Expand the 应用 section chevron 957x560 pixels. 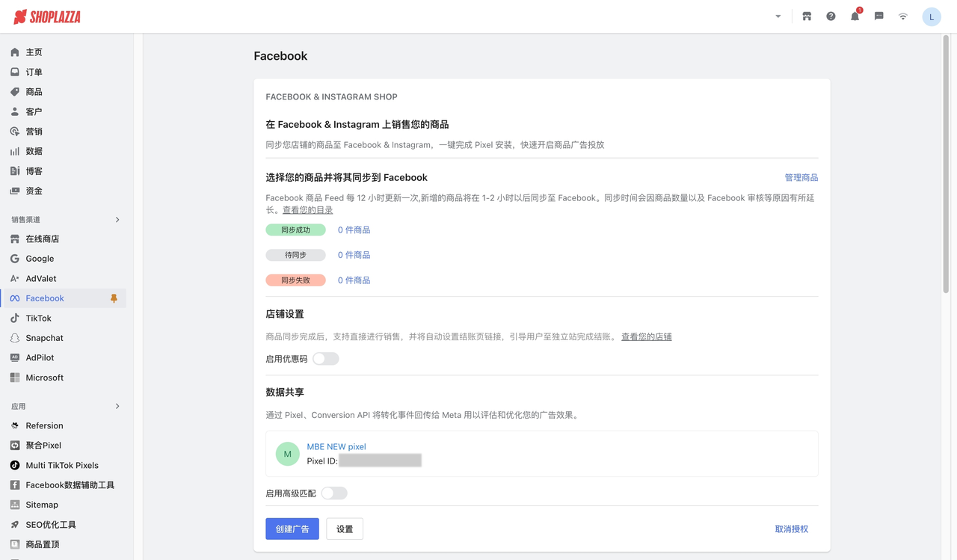click(x=117, y=406)
